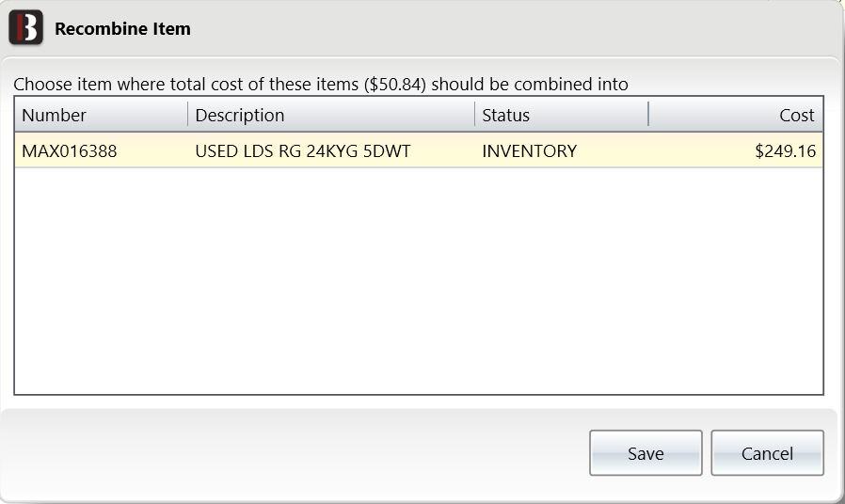
Task: Click divider between Description and Status columns
Action: [x=475, y=114]
